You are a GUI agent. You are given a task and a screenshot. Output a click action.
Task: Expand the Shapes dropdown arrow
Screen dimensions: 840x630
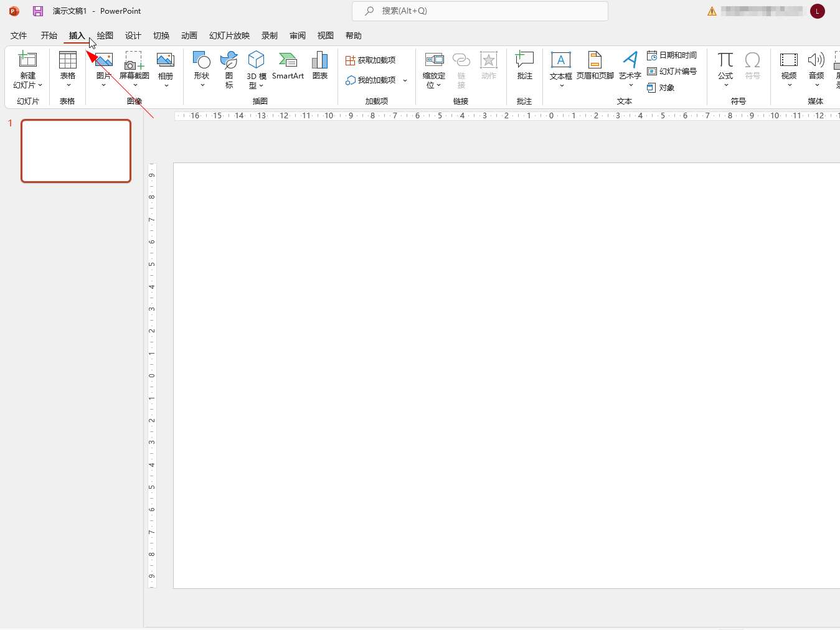[202, 85]
